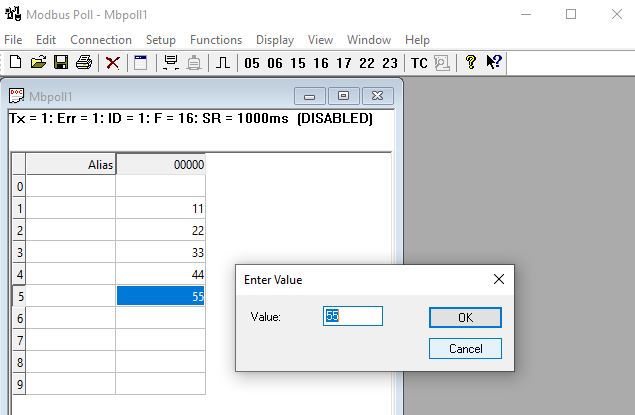Click the yellow question mark About icon
The width and height of the screenshot is (635, 415).
tap(471, 62)
